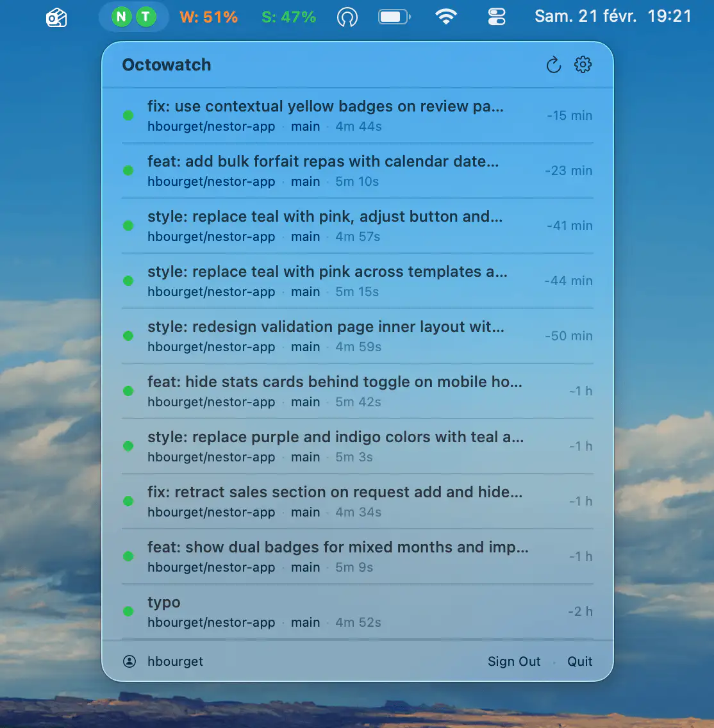
Task: Click the '5m 3s' duration text
Action: [354, 458]
